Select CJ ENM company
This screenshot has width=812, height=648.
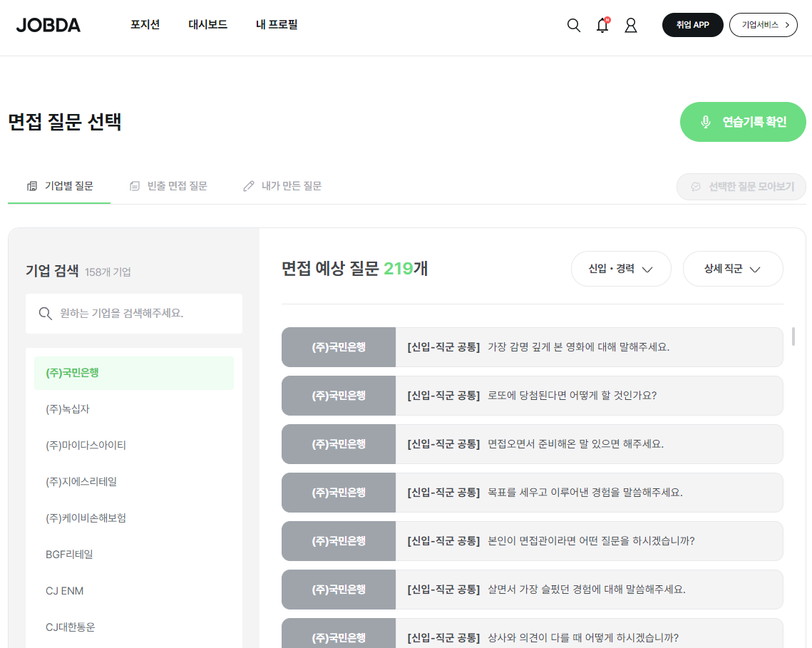point(133,591)
